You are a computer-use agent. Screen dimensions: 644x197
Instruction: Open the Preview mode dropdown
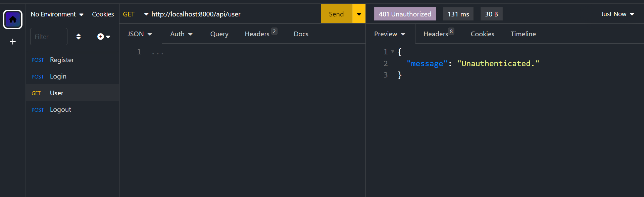click(x=389, y=34)
